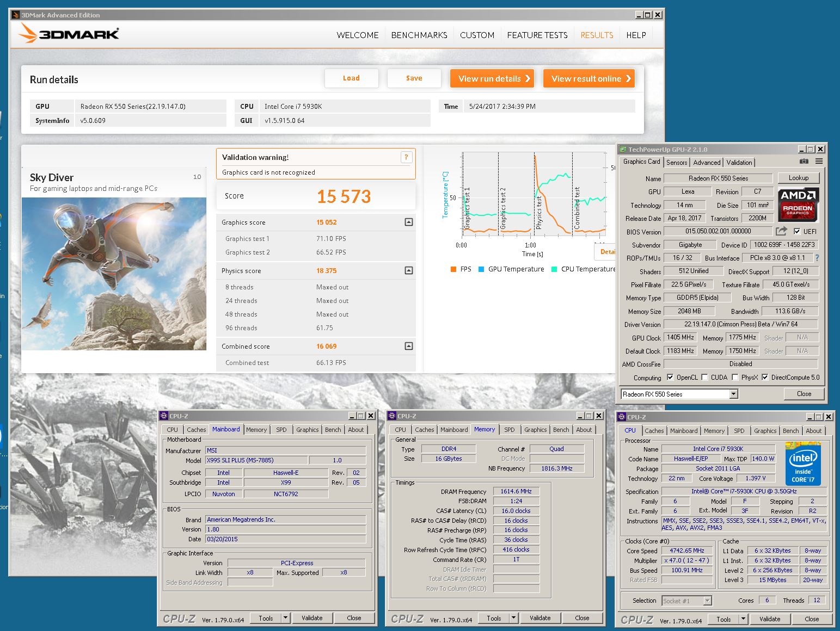This screenshot has width=840, height=631.
Task: Click the CPU-Z CPU window title icon
Action: click(621, 417)
